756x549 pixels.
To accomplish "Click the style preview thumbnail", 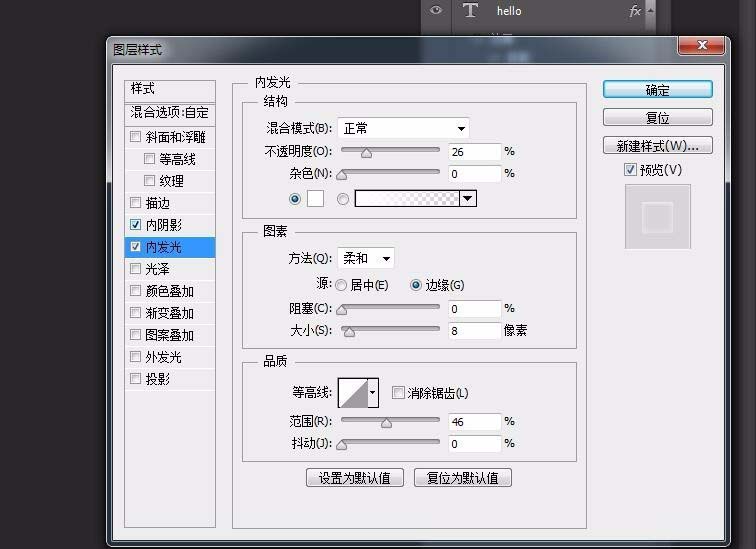I will click(658, 217).
